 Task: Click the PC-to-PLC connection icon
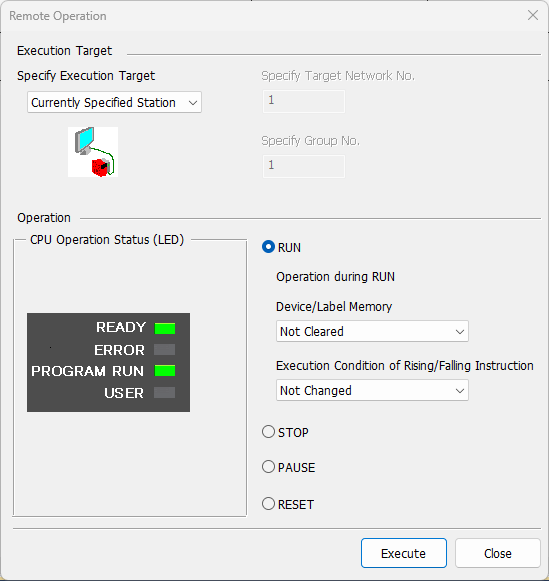point(93,152)
